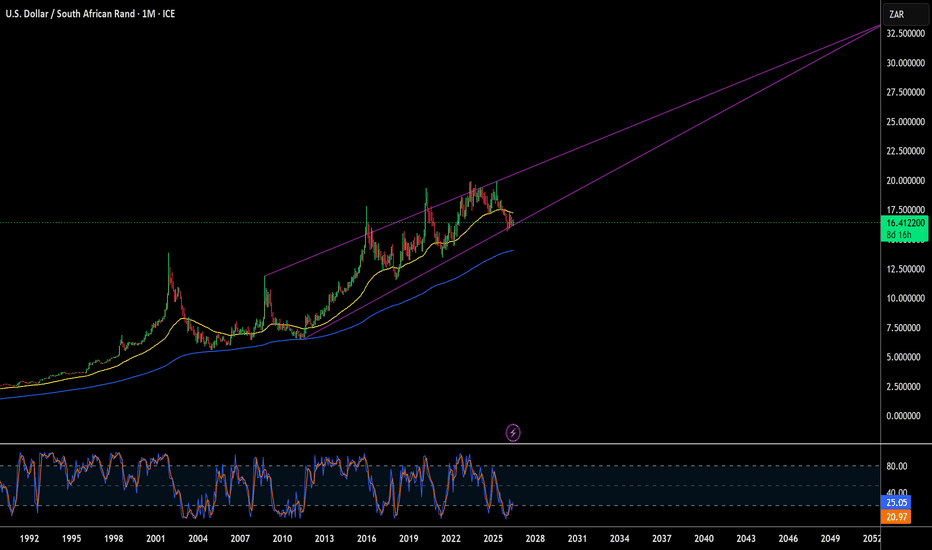Click the 1995 time axis label
Viewport: 932px width, 550px height.
(x=71, y=539)
